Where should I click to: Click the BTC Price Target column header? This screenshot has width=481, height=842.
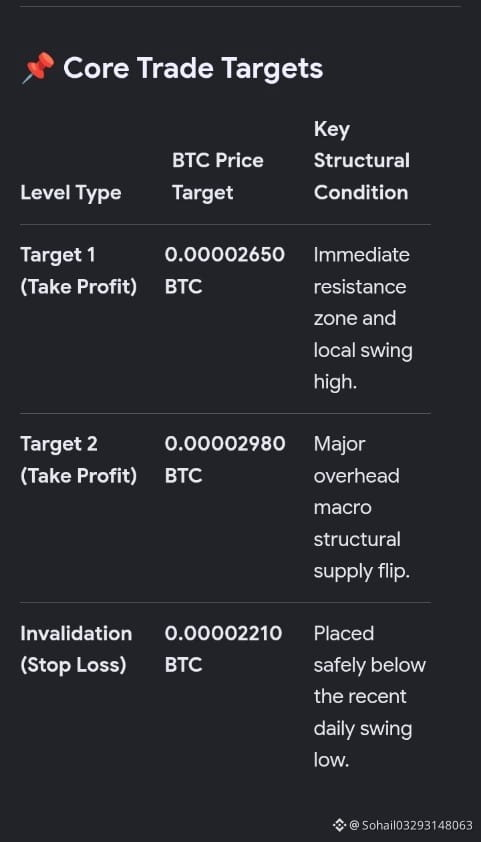217,177
